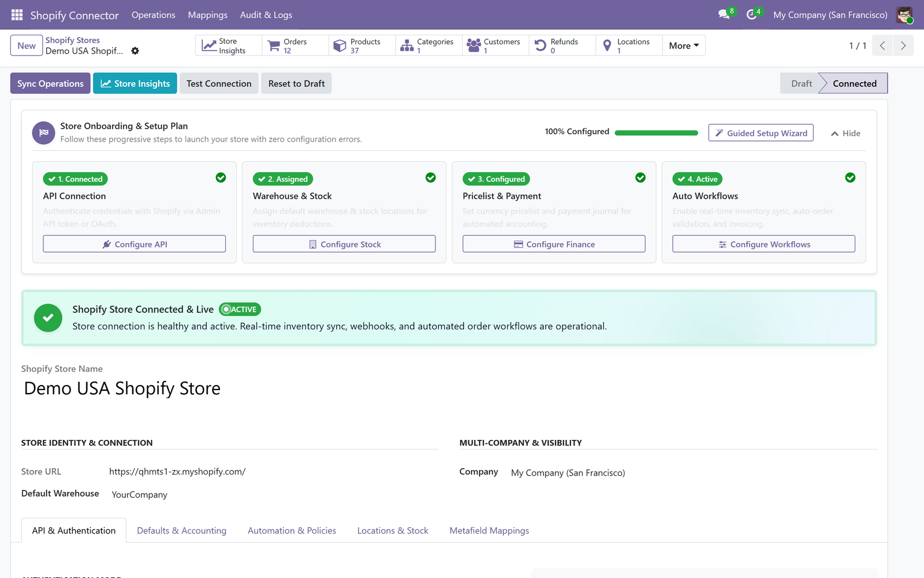Open the chat messages icon with badge 8
Viewport: 924px width, 578px height.
pyautogui.click(x=726, y=14)
